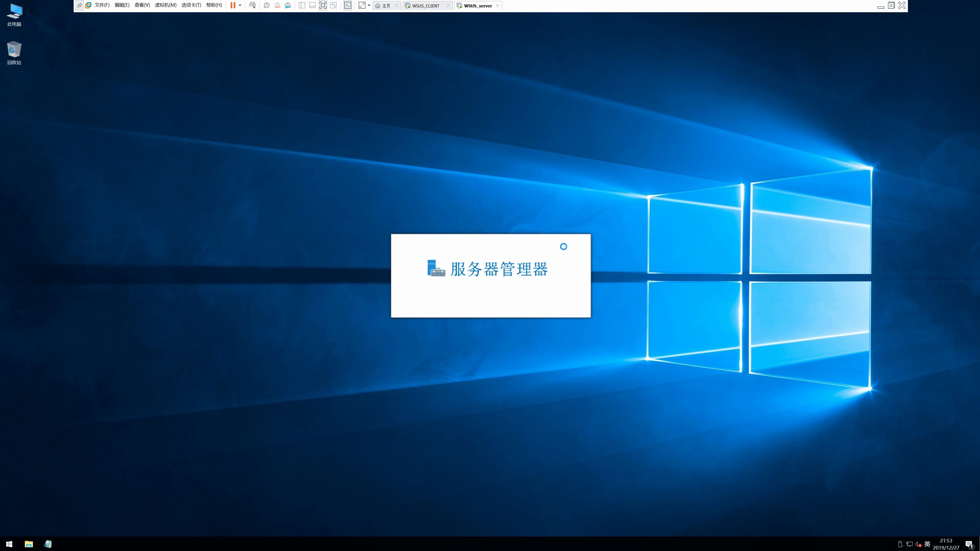Click the VMware Workstation logo icon
The width and height of the screenshot is (980, 551).
[88, 5]
